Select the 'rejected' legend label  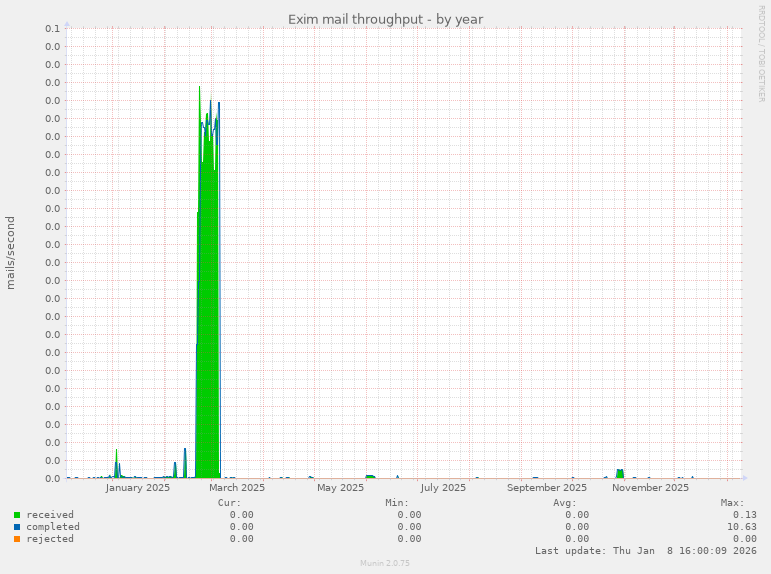click(x=50, y=539)
